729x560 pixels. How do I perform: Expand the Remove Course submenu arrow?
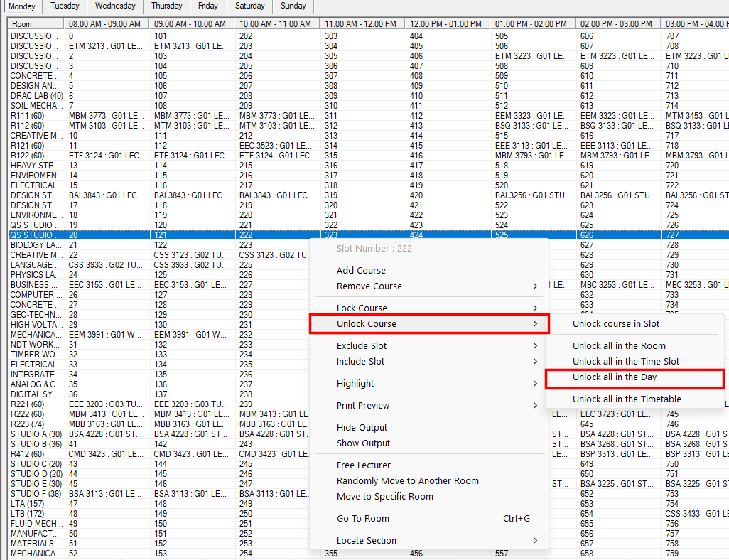pos(535,286)
